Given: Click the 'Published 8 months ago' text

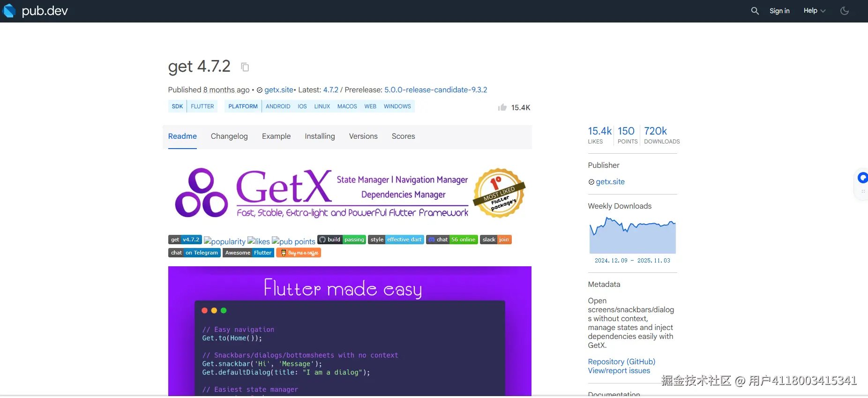Looking at the screenshot, I should click(209, 90).
